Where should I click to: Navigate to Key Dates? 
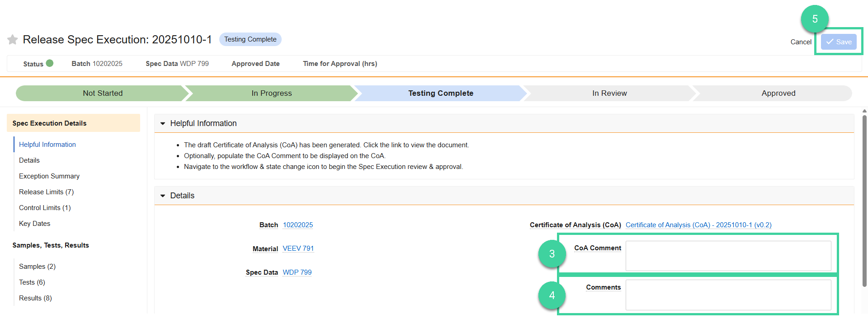[x=34, y=223]
